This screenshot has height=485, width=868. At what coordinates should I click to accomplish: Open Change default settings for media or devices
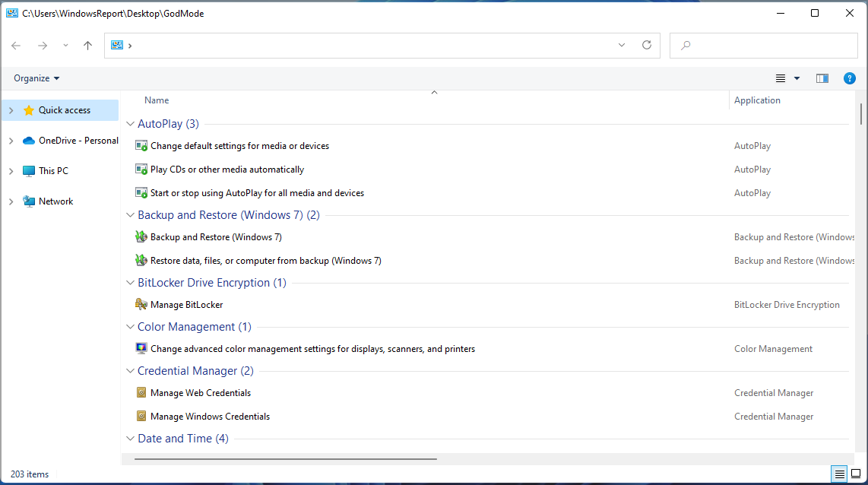click(x=239, y=146)
